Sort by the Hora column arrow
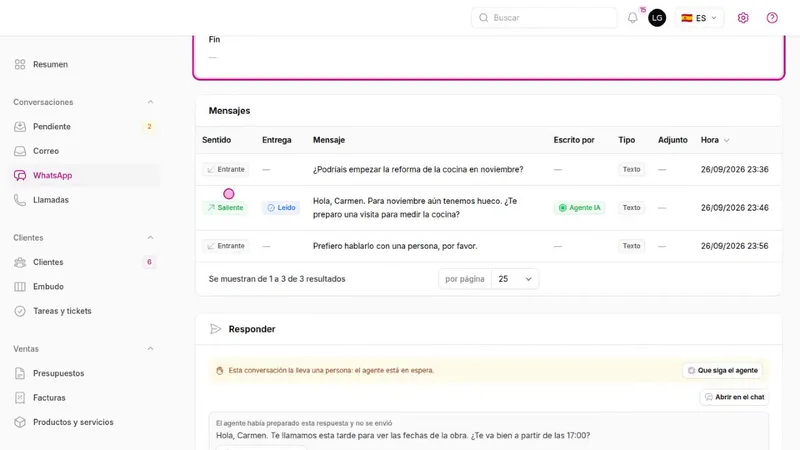This screenshot has width=800, height=450. click(x=727, y=140)
